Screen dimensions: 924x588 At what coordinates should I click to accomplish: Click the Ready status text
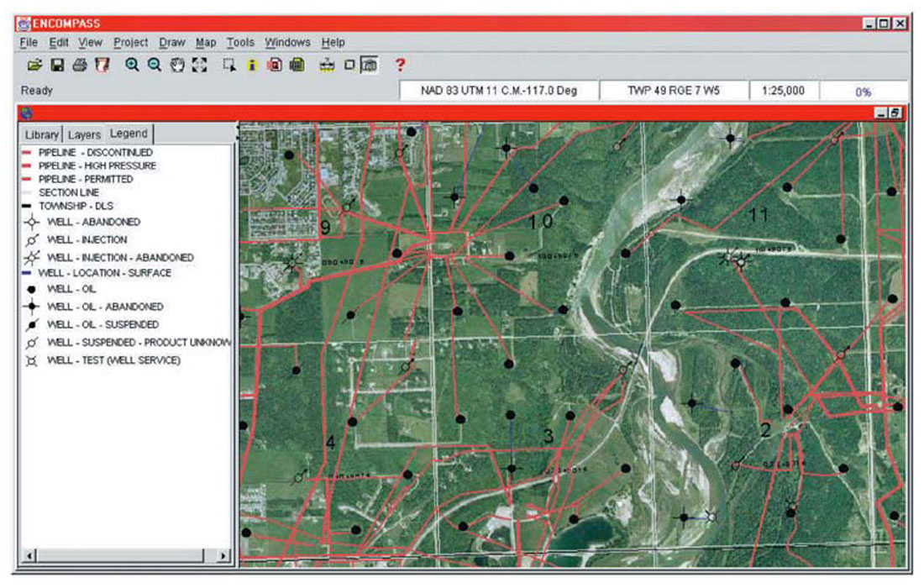coord(36,90)
